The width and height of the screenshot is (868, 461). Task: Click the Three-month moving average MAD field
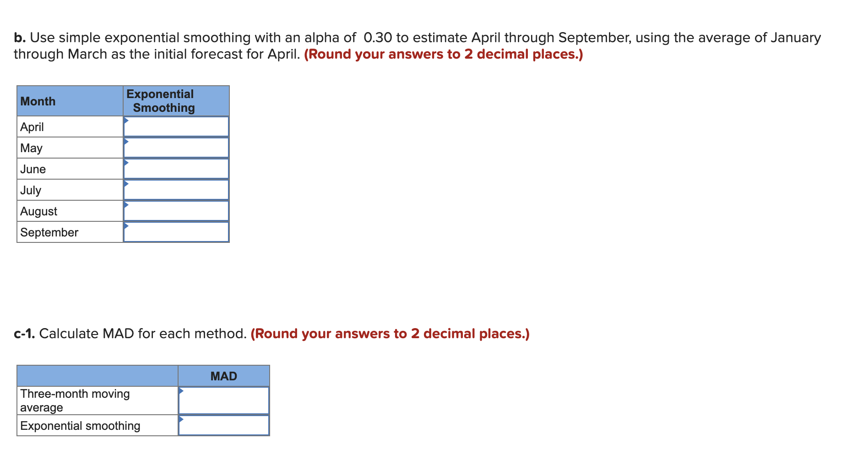click(x=223, y=400)
